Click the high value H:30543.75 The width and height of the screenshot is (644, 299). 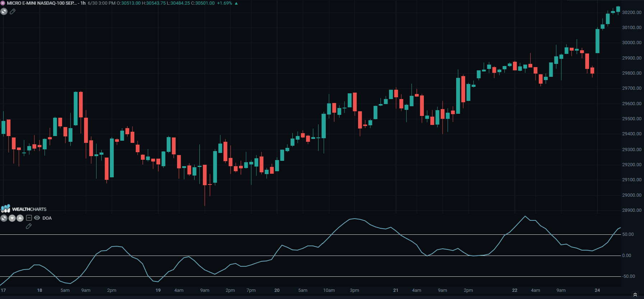coord(154,3)
